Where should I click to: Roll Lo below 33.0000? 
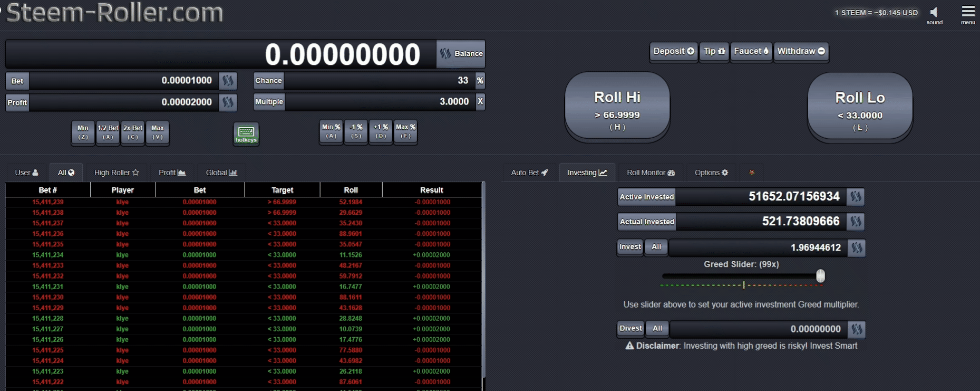pos(860,107)
